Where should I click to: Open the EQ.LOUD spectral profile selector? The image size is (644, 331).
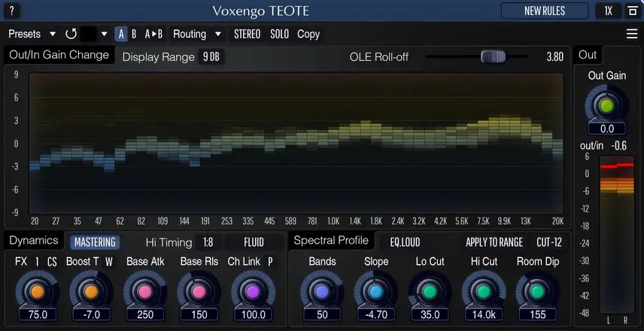click(405, 242)
